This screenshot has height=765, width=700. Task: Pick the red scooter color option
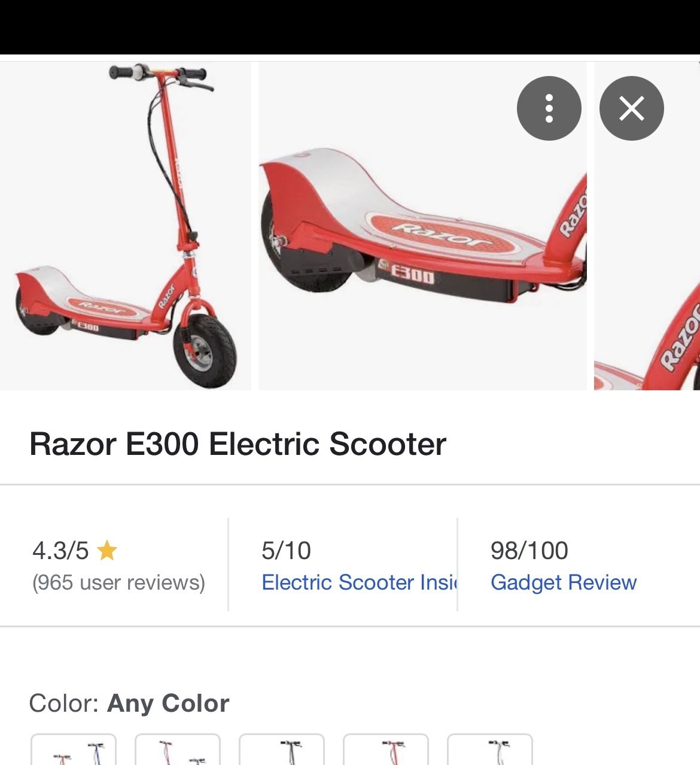(386, 749)
